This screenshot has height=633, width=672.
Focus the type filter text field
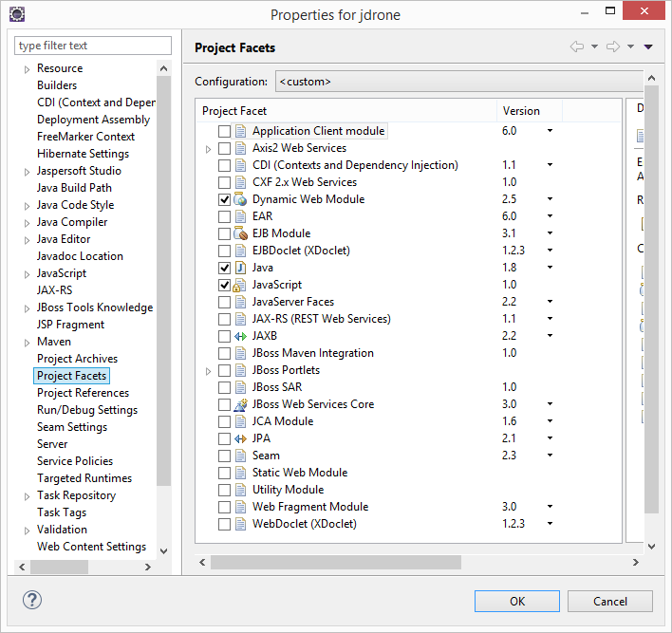point(93,46)
